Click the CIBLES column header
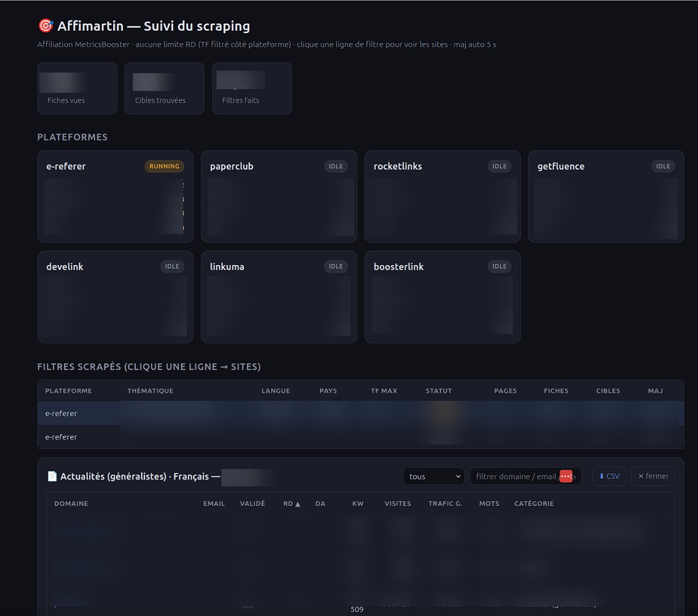 pyautogui.click(x=608, y=390)
